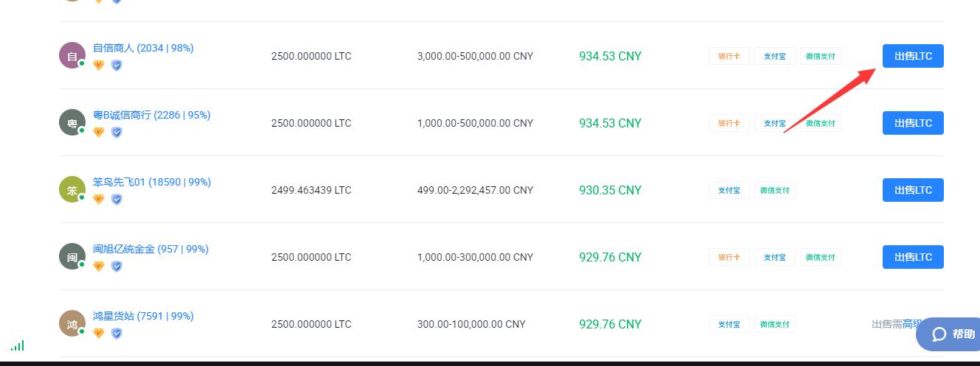Image resolution: width=980 pixels, height=366 pixels.
Task: Click the 930.35 CNY price
Action: 610,190
